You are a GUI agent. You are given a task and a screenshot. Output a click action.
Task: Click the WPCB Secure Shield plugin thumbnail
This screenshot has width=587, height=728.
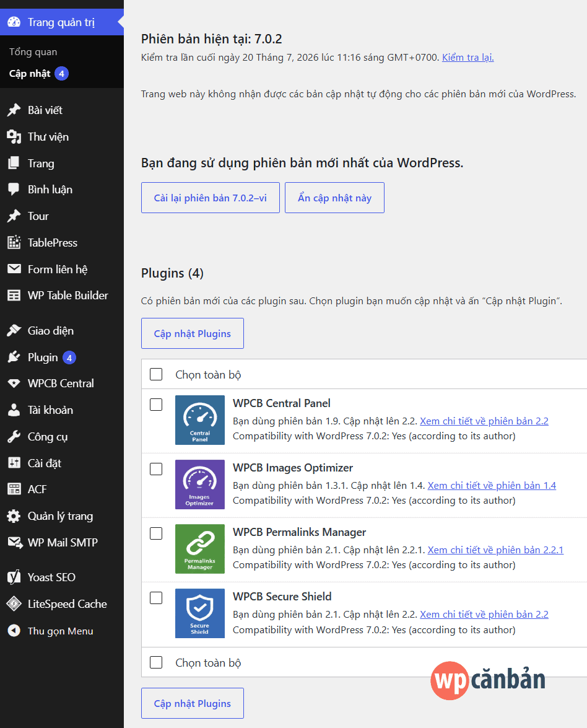click(200, 613)
